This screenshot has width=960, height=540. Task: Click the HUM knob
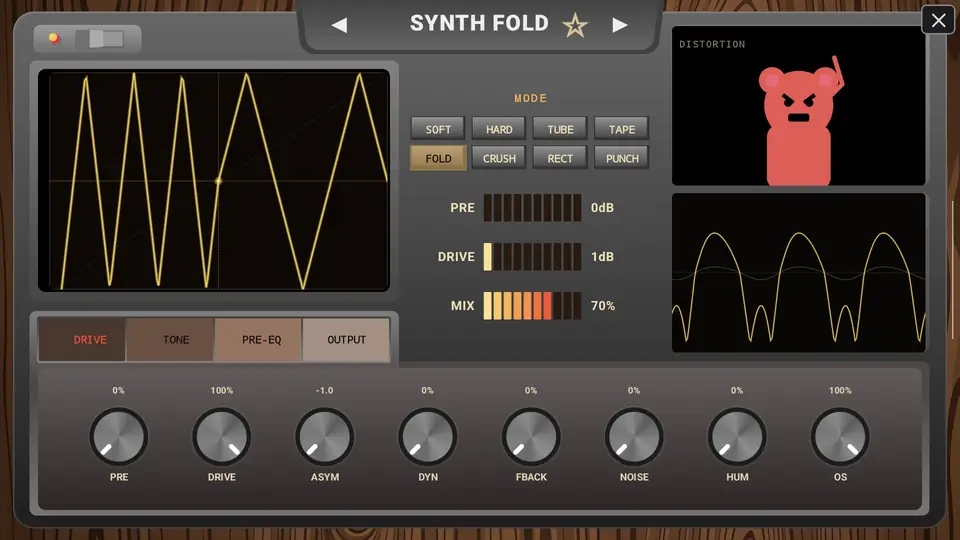click(x=737, y=437)
